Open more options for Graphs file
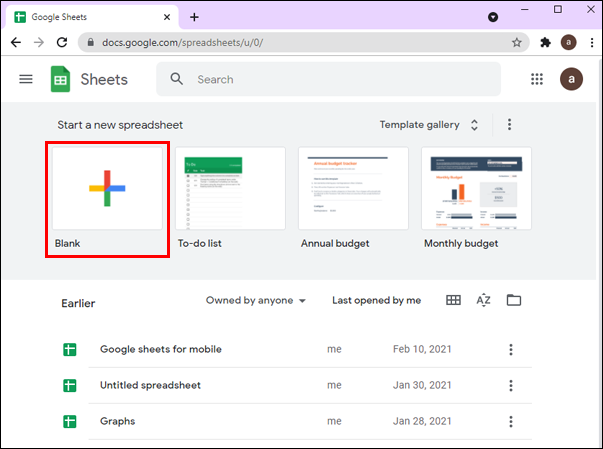 tap(511, 421)
